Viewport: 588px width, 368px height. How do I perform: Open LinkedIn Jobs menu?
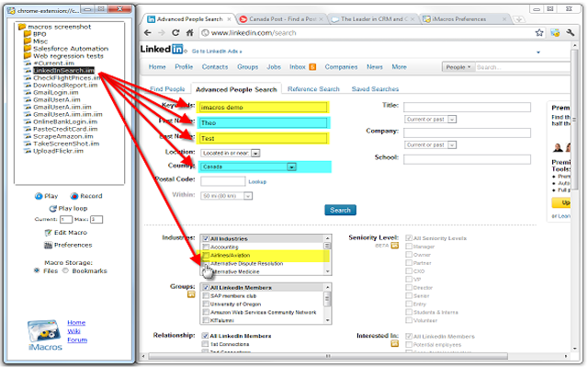coord(274,67)
